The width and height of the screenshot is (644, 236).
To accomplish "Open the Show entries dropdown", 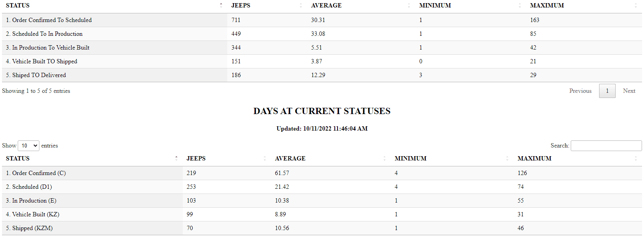I will point(29,146).
